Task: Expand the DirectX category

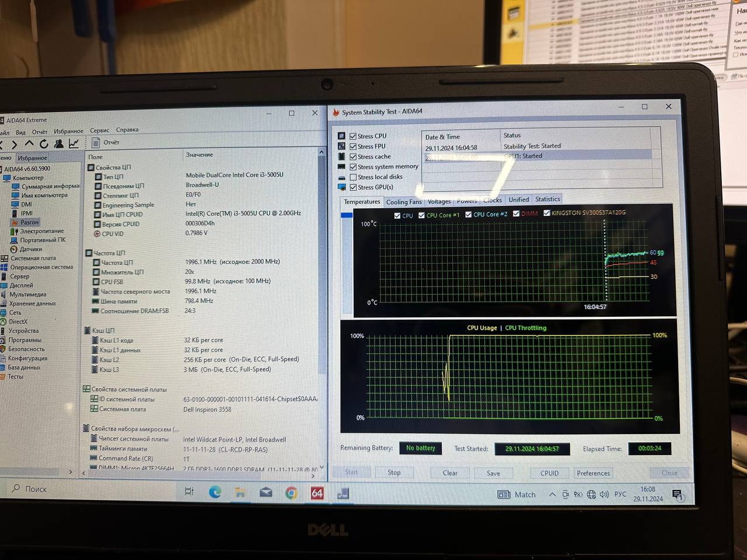Action: coord(14,321)
